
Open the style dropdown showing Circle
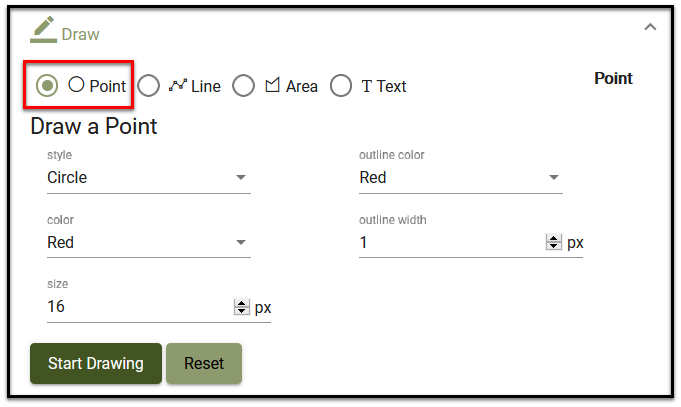pyautogui.click(x=148, y=178)
